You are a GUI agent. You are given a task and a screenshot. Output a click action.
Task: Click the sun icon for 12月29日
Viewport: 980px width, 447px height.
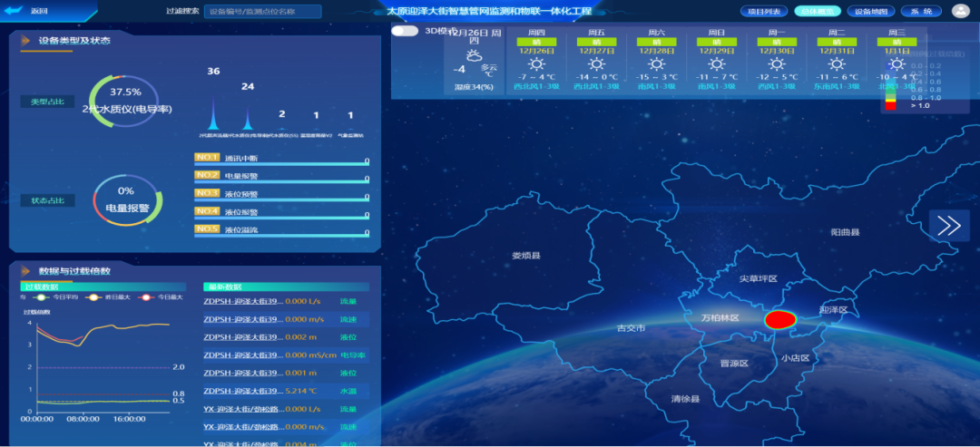coord(716,63)
